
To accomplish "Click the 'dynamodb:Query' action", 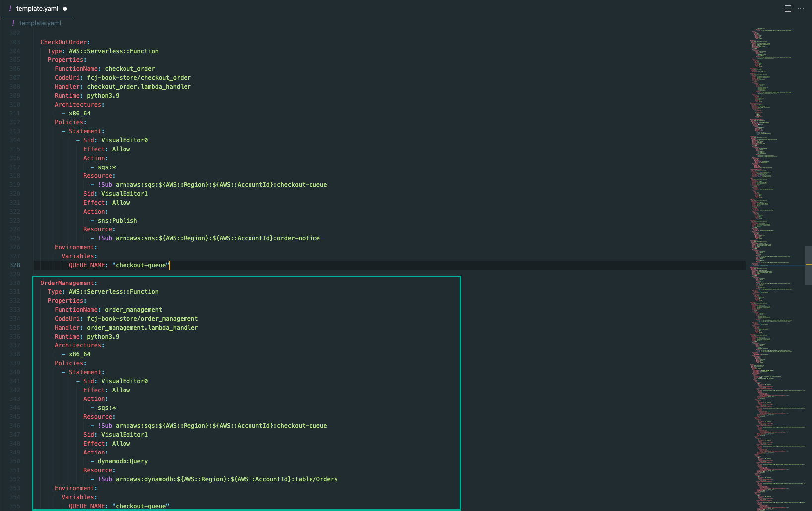I will (123, 461).
